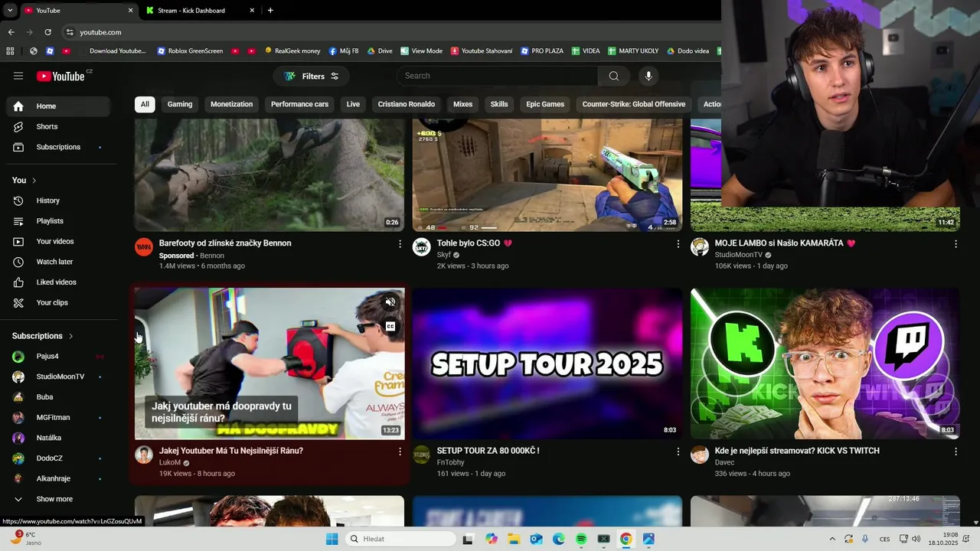The image size is (980, 551).
Task: Click the YouTube logo
Action: [x=61, y=76]
